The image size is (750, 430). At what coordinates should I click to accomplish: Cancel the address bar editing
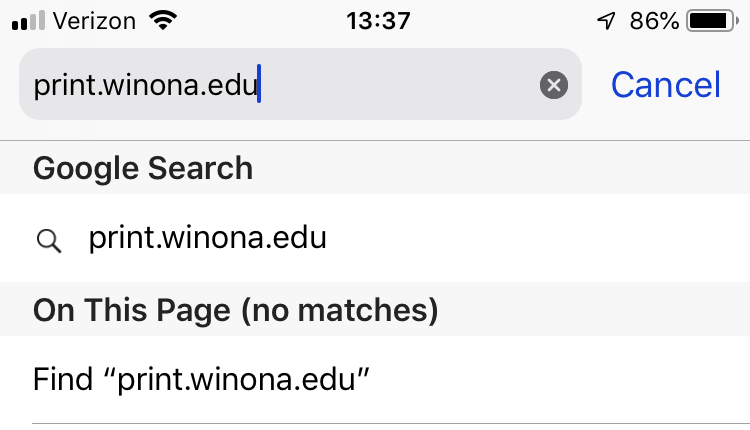pos(665,85)
